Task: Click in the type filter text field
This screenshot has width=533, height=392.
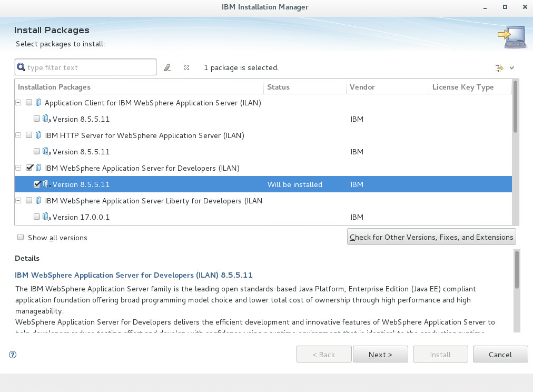Action: coord(85,67)
